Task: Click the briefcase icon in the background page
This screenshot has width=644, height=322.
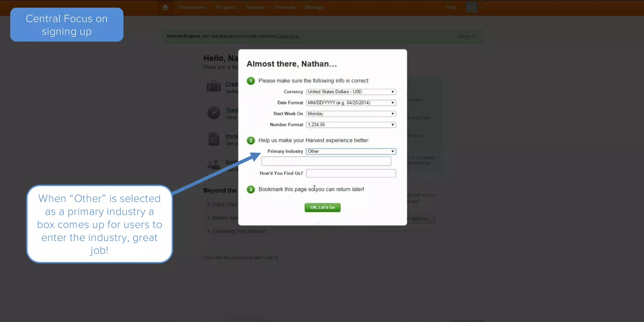Action: click(x=214, y=86)
